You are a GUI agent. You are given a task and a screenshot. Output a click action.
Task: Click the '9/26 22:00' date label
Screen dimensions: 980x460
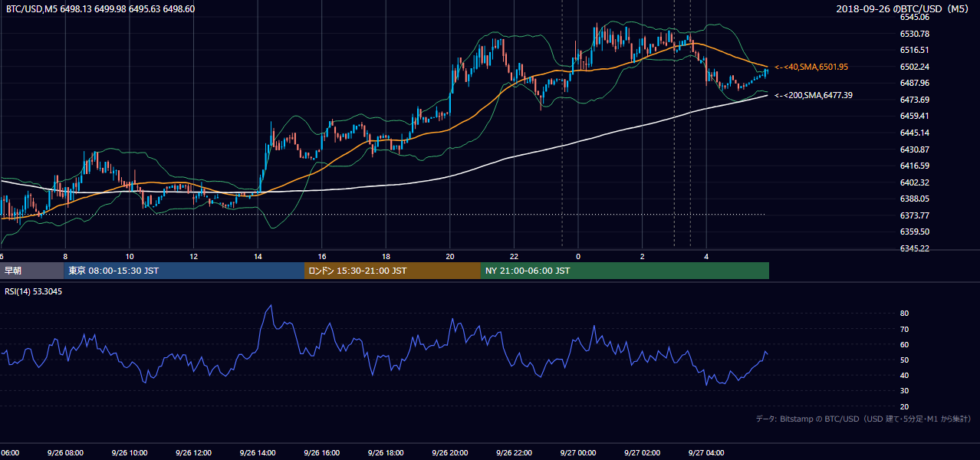(x=512, y=453)
